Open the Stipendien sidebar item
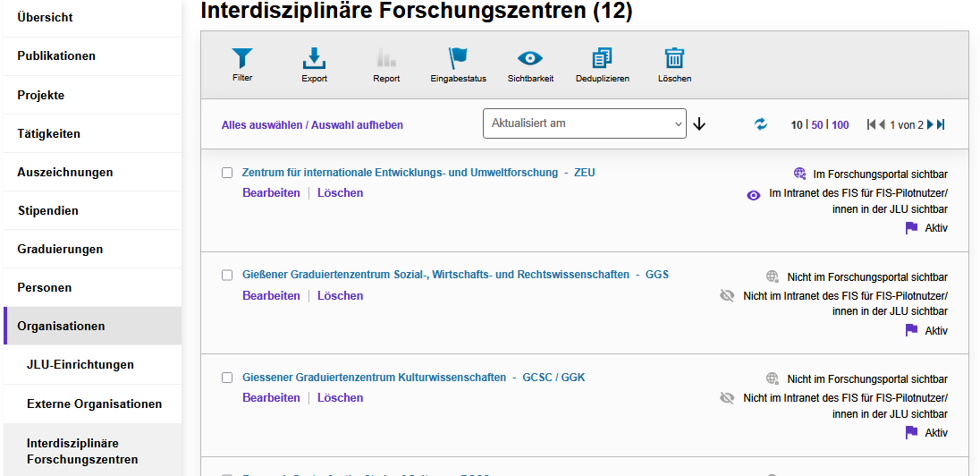Viewport: 980px width, 476px height. tap(92, 211)
